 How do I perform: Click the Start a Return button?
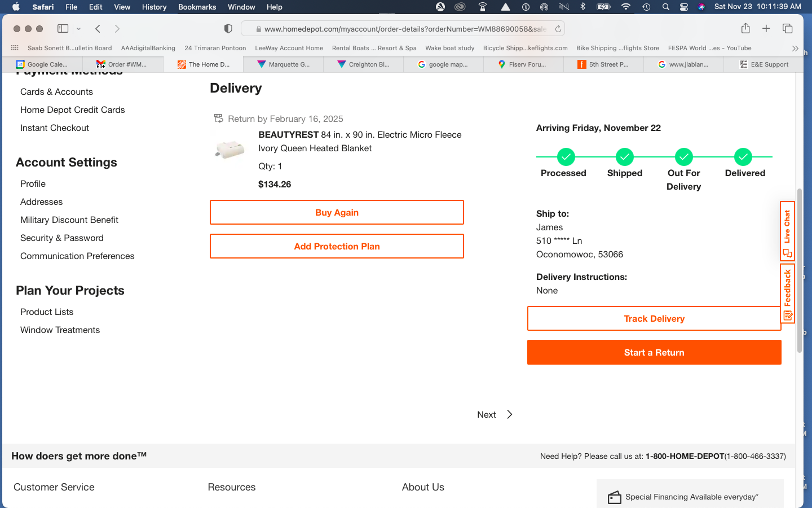(654, 352)
